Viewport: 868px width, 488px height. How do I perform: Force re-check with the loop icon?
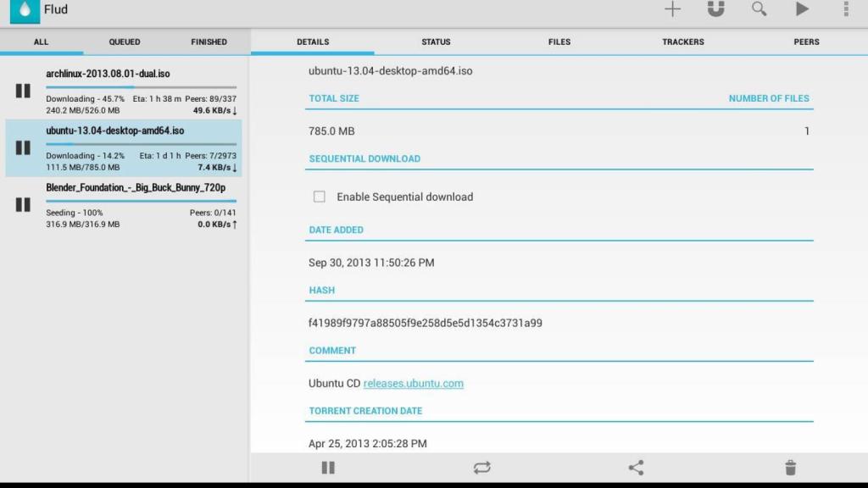pos(482,467)
